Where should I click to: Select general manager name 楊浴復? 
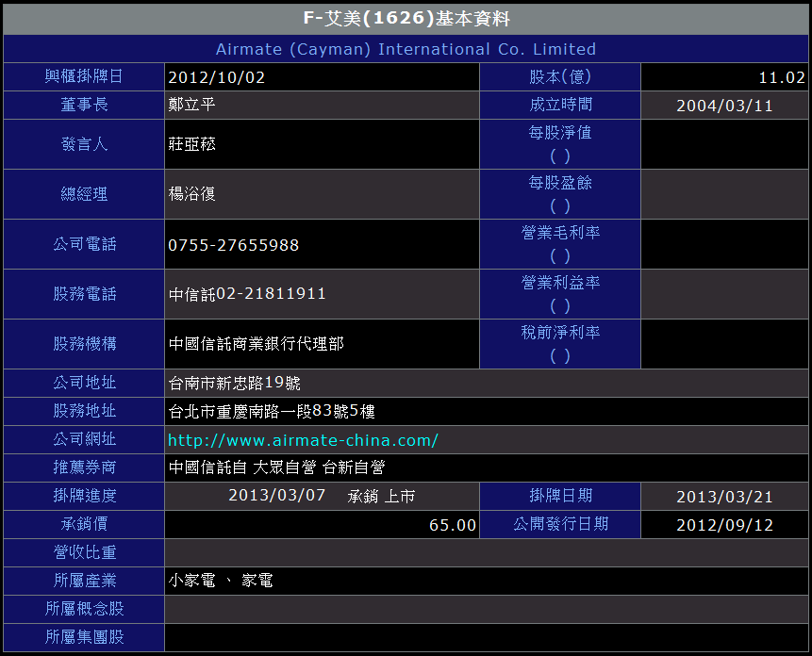[x=191, y=194]
